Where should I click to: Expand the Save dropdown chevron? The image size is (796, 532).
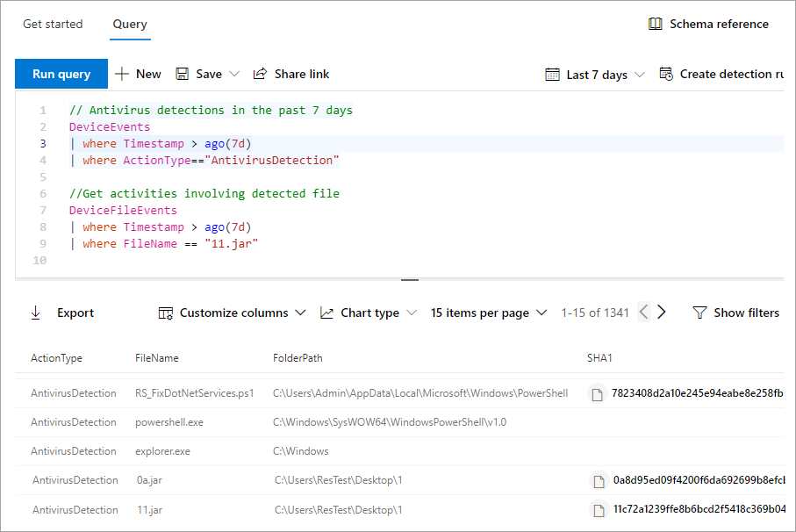point(234,74)
